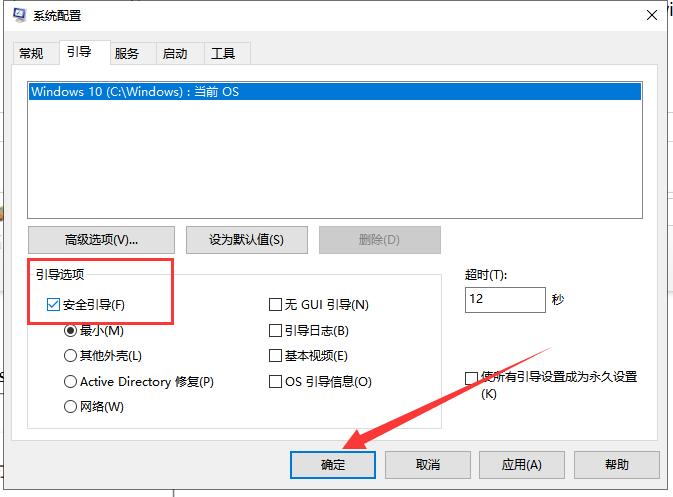This screenshot has height=497, width=673.
Task: Select the 工具 tab
Action: (x=223, y=53)
